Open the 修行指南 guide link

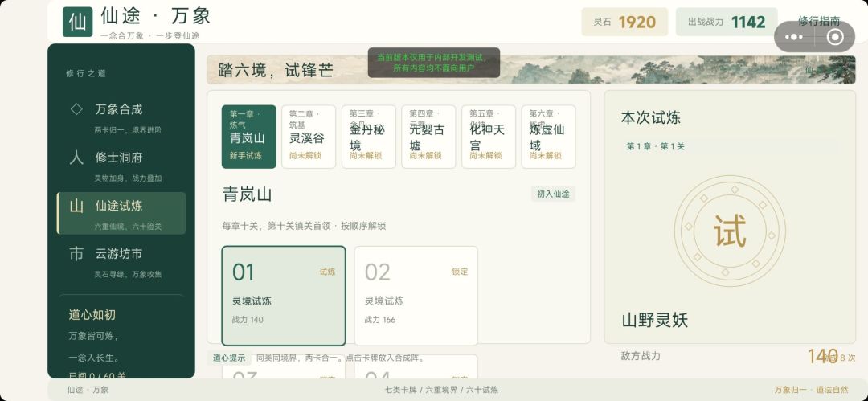[819, 21]
